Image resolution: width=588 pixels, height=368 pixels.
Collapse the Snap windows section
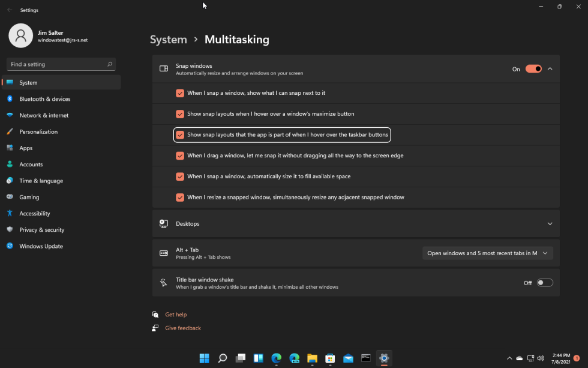(x=550, y=68)
